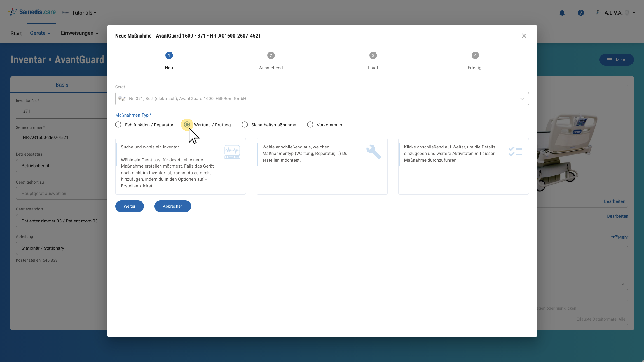
Task: Click Bearbeiten link under device image
Action: tap(615, 201)
